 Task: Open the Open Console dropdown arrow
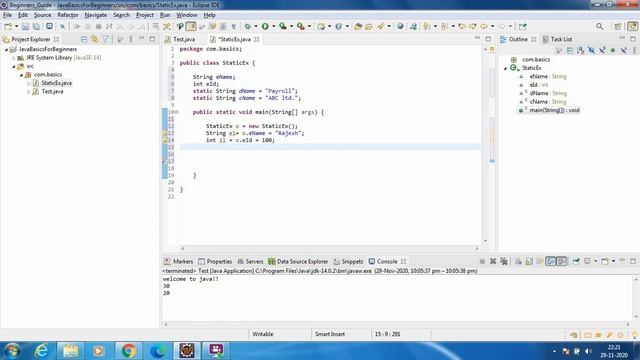pos(613,261)
